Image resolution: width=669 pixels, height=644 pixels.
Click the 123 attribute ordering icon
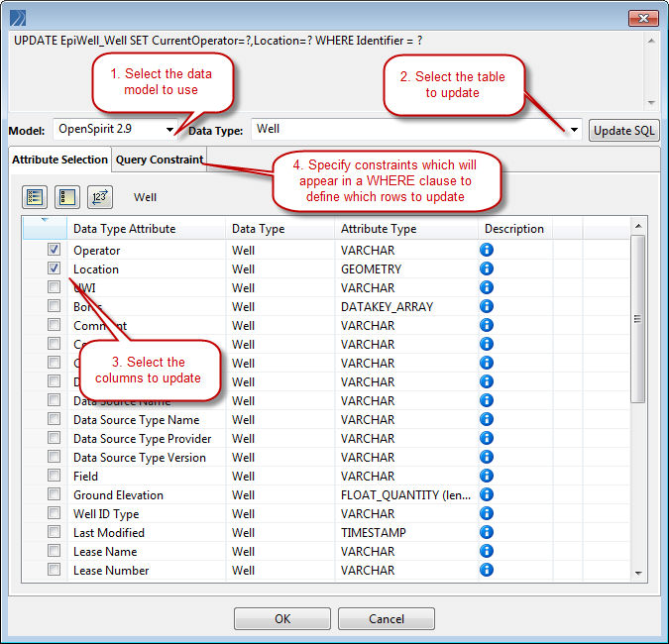[x=99, y=197]
